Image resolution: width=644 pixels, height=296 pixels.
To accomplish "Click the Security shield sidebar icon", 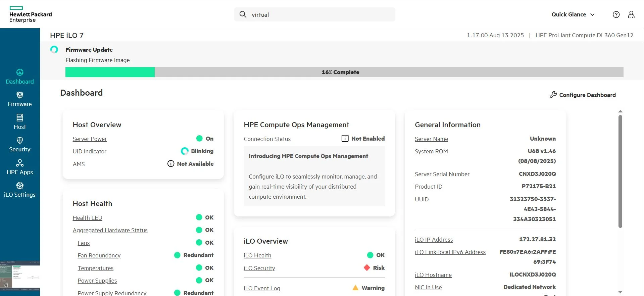I will tap(20, 140).
